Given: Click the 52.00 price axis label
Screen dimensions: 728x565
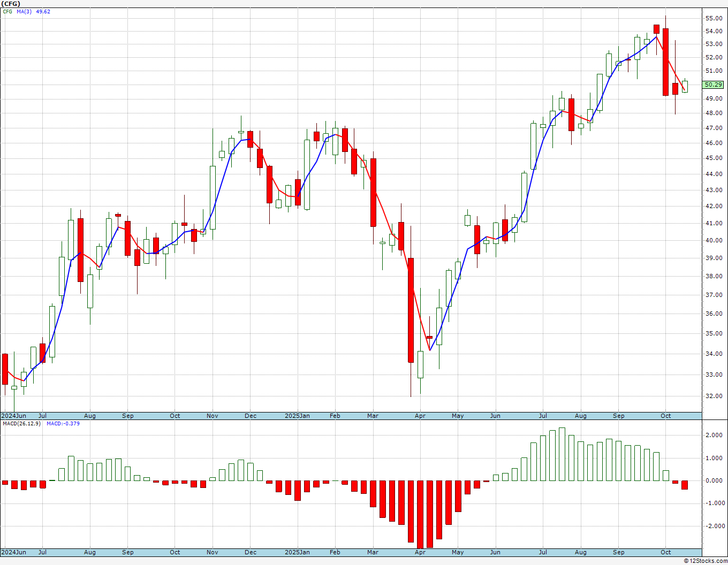Looking at the screenshot, I should (714, 57).
